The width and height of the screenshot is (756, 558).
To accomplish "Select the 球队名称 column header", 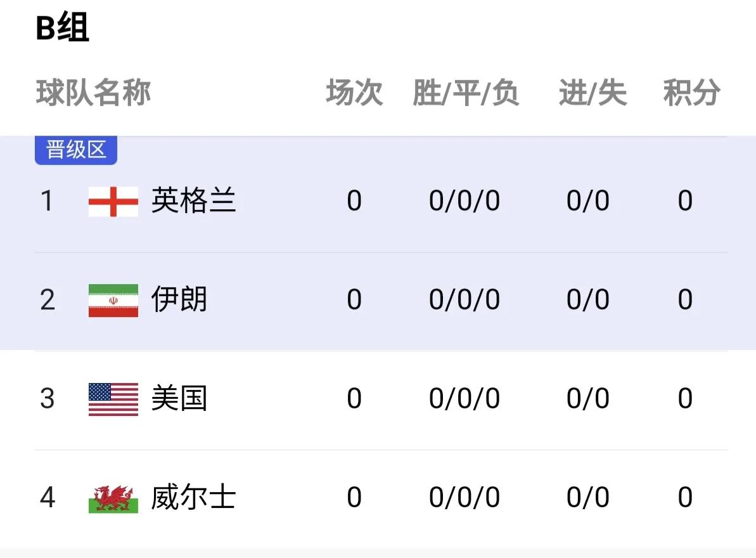I will pyautogui.click(x=94, y=93).
